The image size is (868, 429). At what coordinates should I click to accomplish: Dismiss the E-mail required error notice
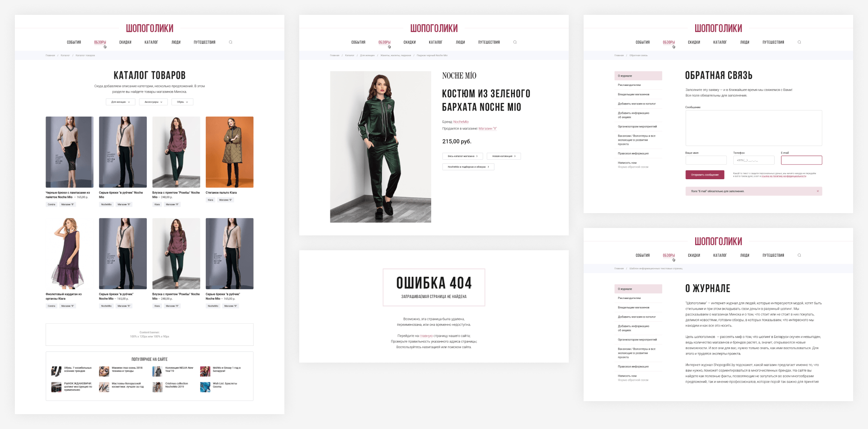(818, 191)
